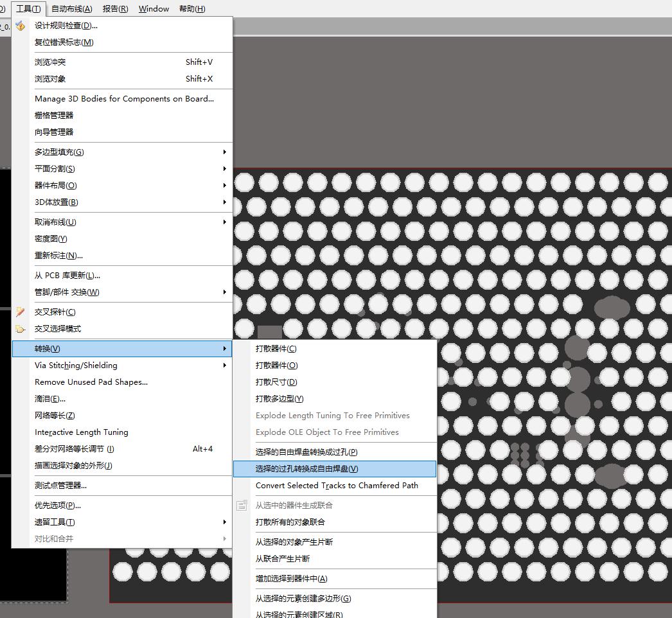672x618 pixels.
Task: Click the Design Rule Check icon
Action: pyautogui.click(x=21, y=26)
